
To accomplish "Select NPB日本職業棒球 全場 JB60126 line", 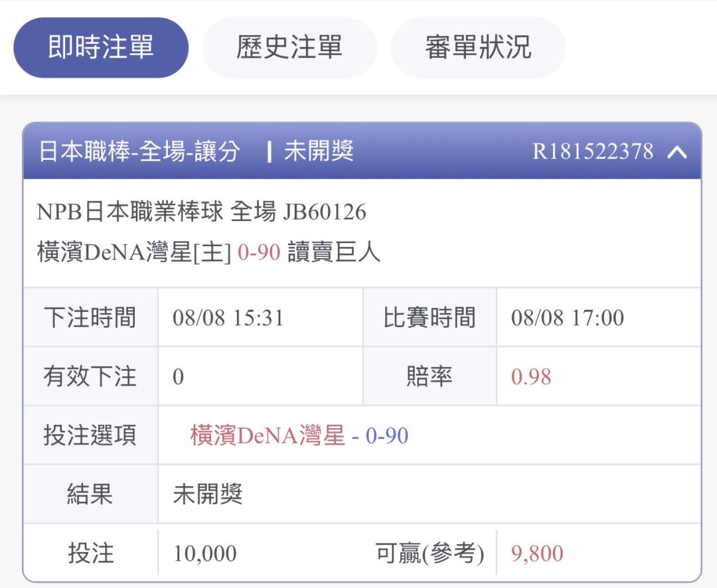I will click(x=201, y=212).
